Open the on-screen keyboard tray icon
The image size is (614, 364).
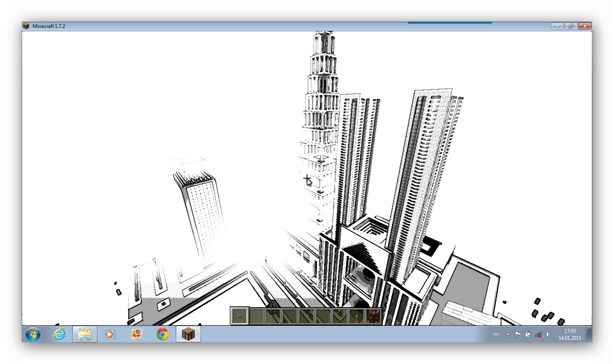pyautogui.click(x=496, y=334)
